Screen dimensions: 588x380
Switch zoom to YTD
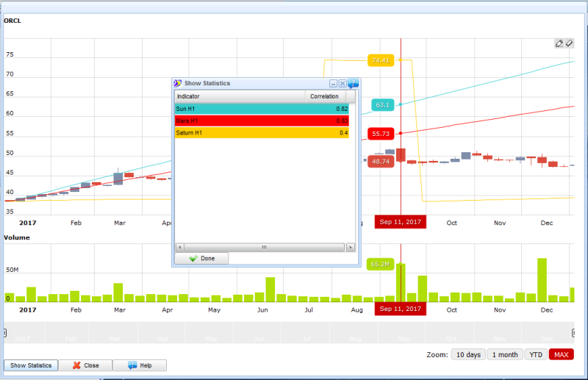point(536,354)
